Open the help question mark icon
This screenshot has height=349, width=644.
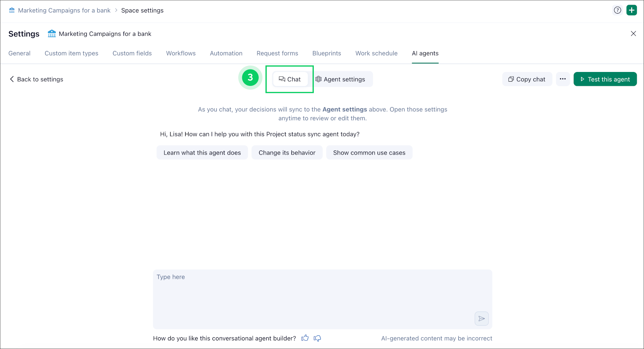(x=618, y=10)
